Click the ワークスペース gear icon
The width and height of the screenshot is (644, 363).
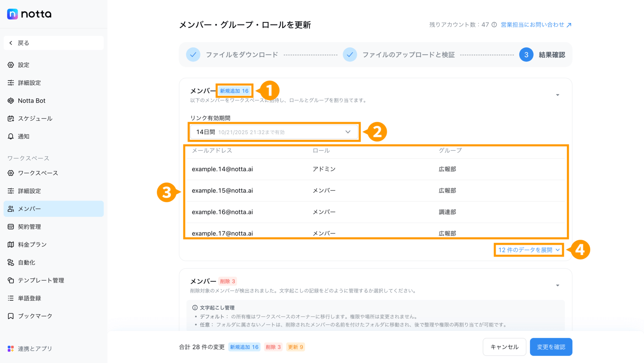pyautogui.click(x=11, y=173)
